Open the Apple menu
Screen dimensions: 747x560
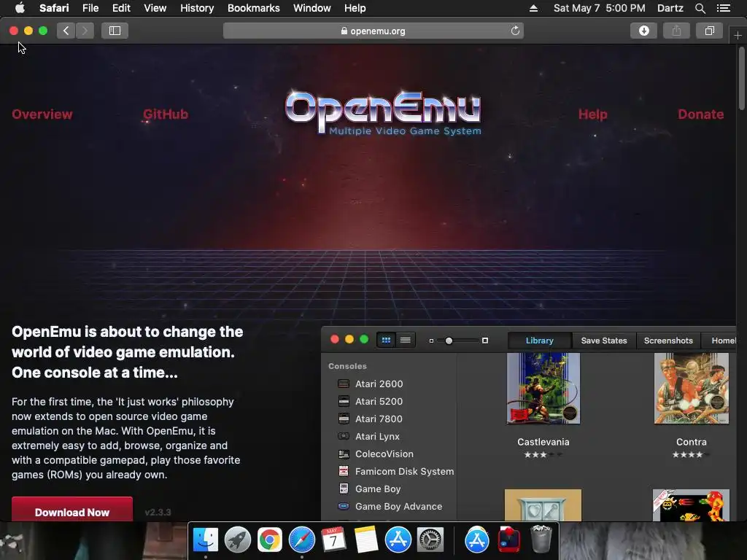pyautogui.click(x=20, y=8)
